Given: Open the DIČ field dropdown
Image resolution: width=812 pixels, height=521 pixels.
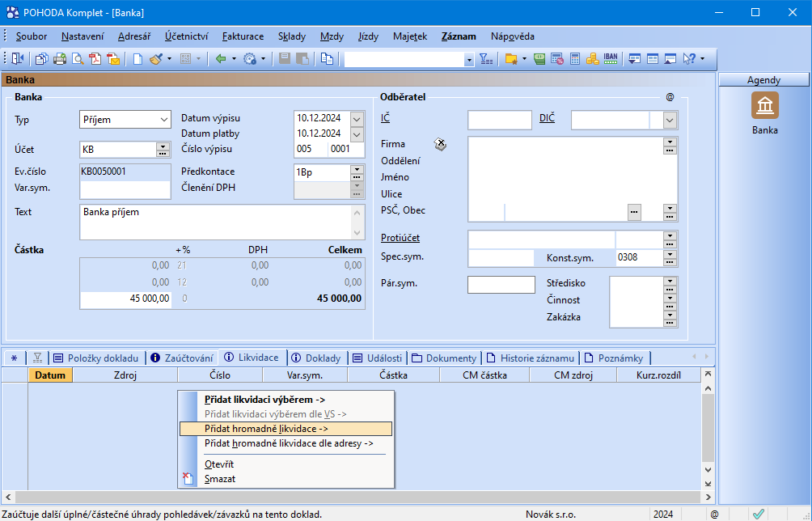Looking at the screenshot, I should pos(670,121).
